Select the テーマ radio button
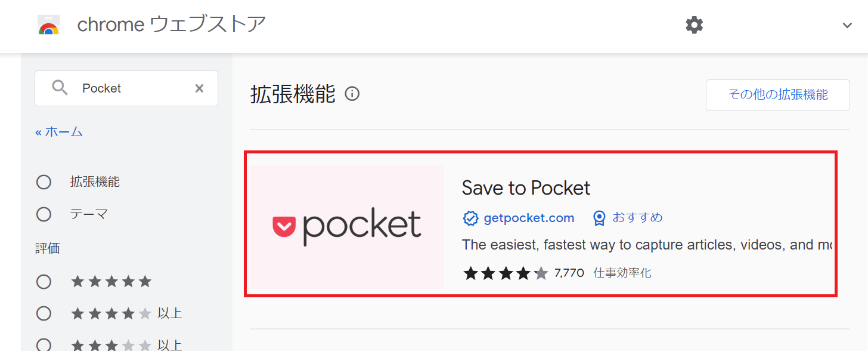868x351 pixels. click(44, 214)
